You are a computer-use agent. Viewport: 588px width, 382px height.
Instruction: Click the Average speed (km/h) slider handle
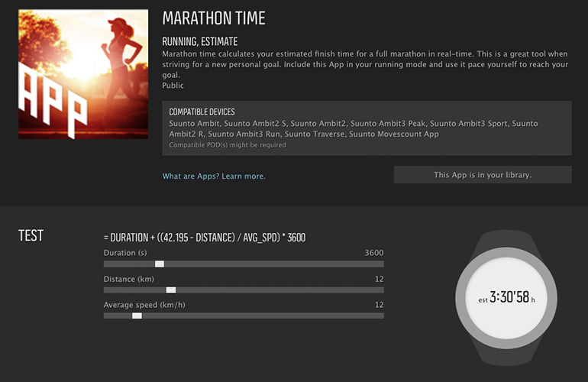click(137, 316)
